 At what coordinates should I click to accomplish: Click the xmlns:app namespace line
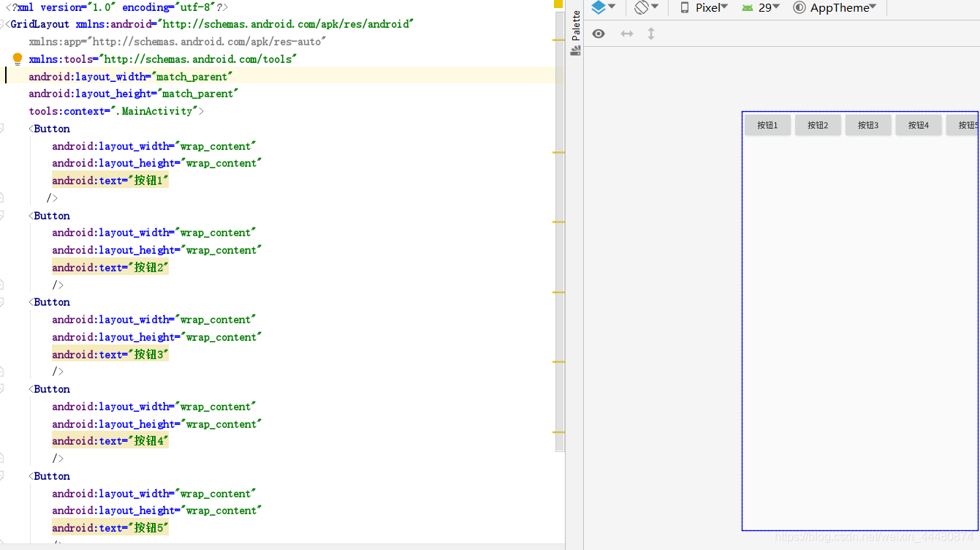tap(177, 42)
